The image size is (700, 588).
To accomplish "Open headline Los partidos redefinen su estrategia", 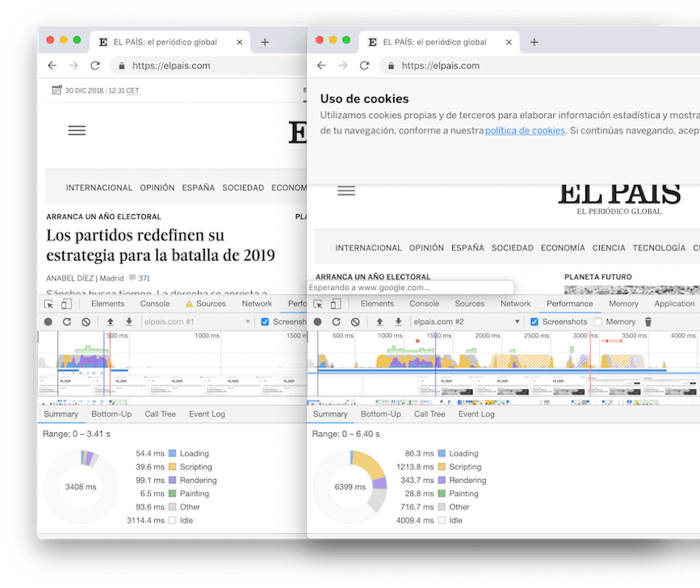I will pyautogui.click(x=161, y=245).
